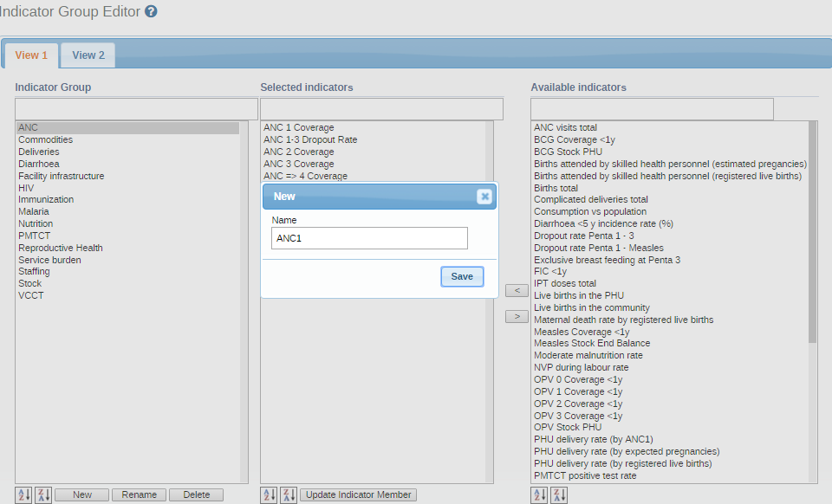Click the Available indicators filter field
832x504 pixels.
pyautogui.click(x=652, y=108)
